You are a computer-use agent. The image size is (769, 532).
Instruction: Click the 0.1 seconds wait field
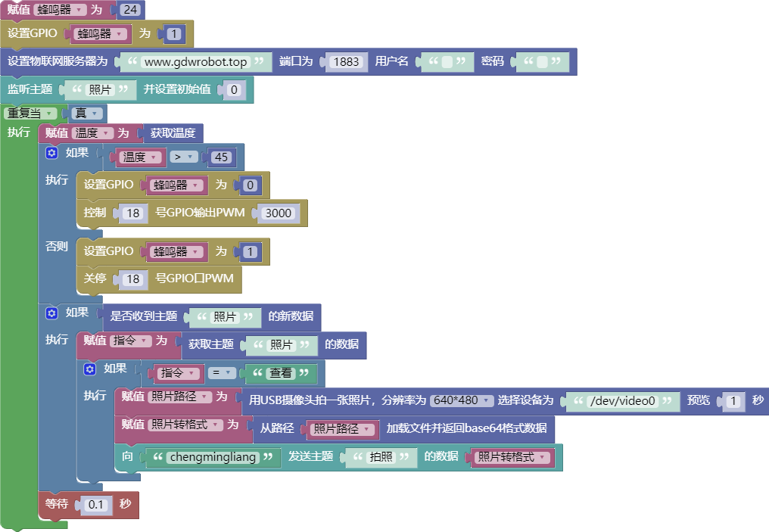(x=95, y=505)
